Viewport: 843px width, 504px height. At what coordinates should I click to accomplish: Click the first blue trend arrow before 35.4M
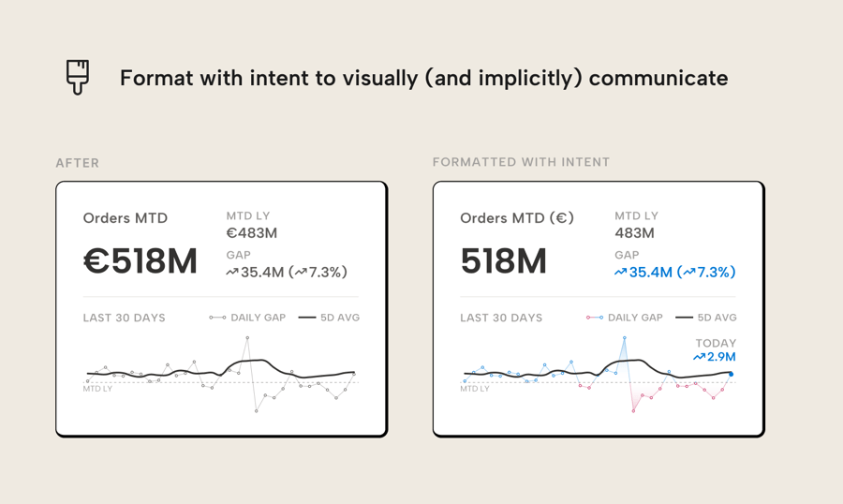[620, 273]
